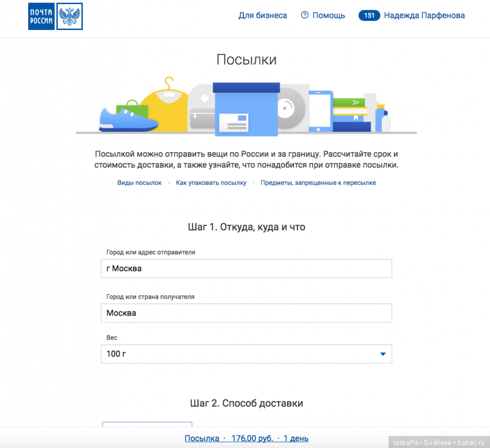The height and width of the screenshot is (448, 490).
Task: Follow the Как упаковать посылку link
Action: [211, 183]
